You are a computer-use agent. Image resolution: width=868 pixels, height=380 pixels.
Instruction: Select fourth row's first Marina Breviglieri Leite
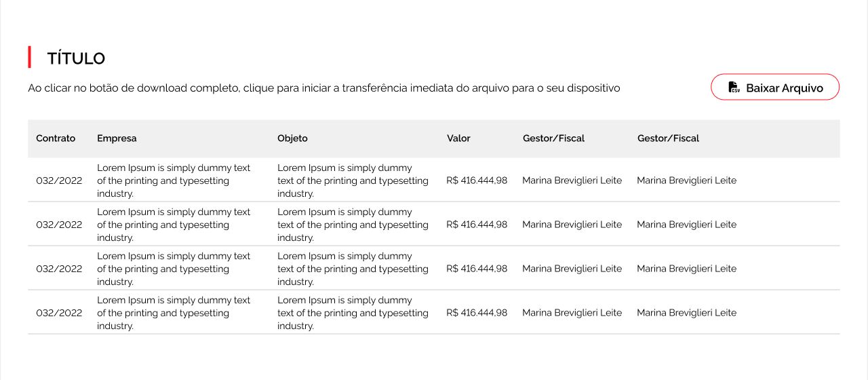point(572,313)
